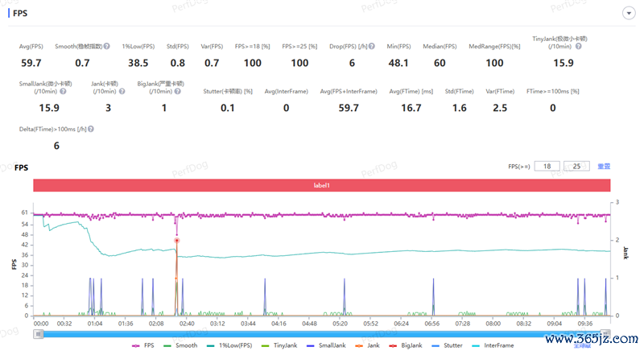Collapse the FPS panel with the round arrow
Viewport: 644px width, 351px height.
click(x=629, y=13)
